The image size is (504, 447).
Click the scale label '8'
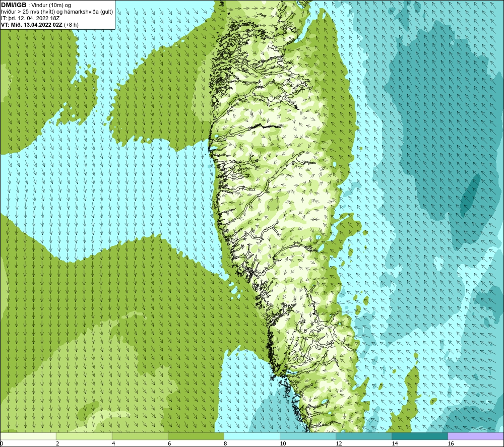pos(225,443)
